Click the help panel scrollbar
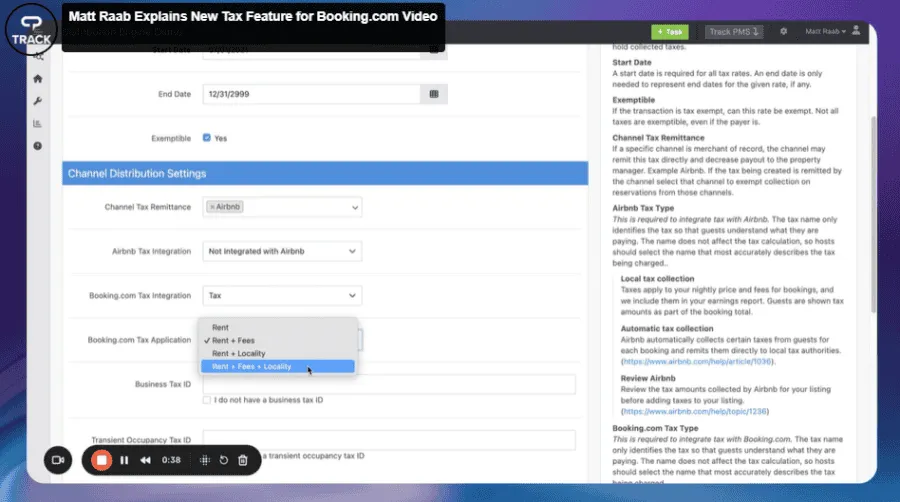The image size is (900, 502). click(874, 214)
